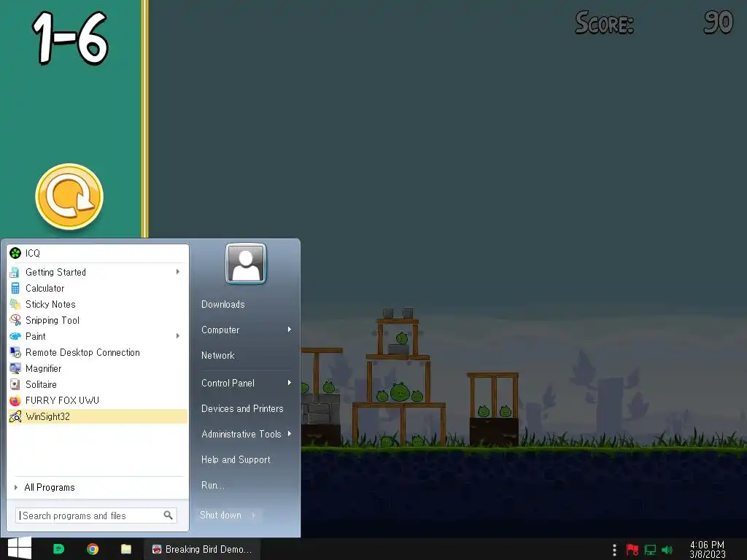The image size is (747, 560).
Task: Click the Search programs and files box
Action: point(96,516)
